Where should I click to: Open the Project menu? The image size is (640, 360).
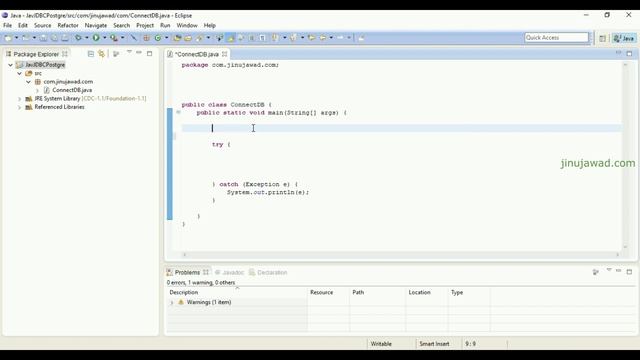[x=145, y=25]
